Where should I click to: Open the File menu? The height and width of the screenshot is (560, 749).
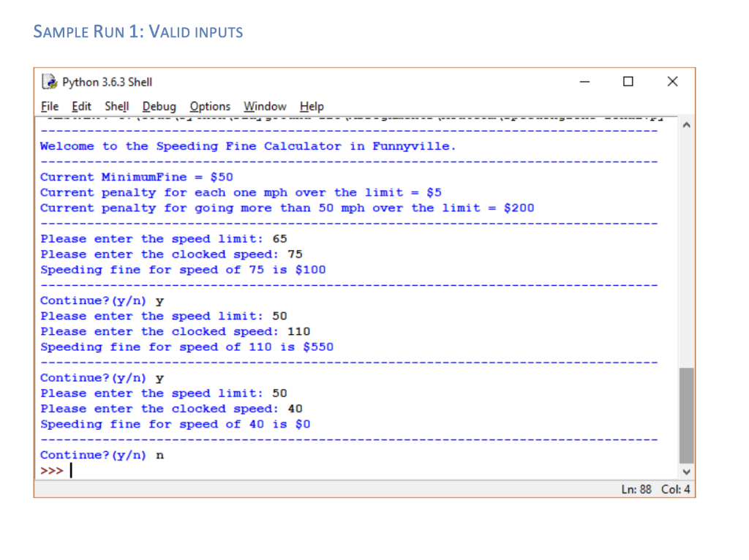(x=49, y=106)
